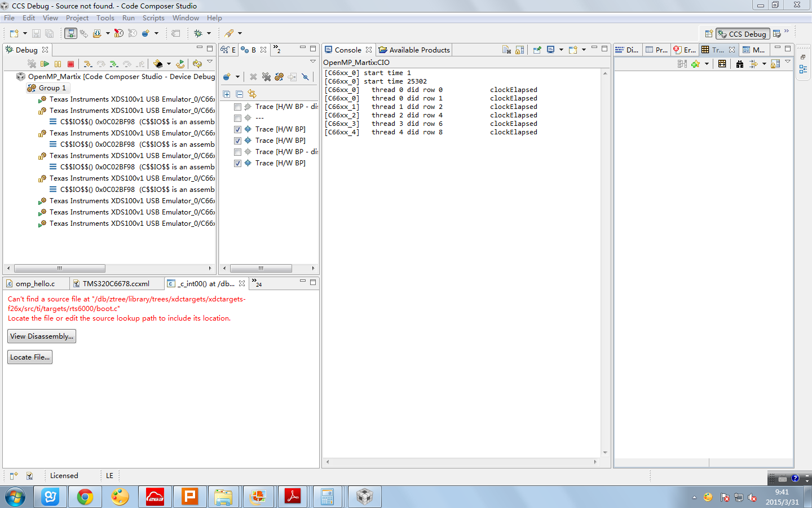The height and width of the screenshot is (508, 812).
Task: Close the _c_int00() editor tab
Action: coord(242,283)
